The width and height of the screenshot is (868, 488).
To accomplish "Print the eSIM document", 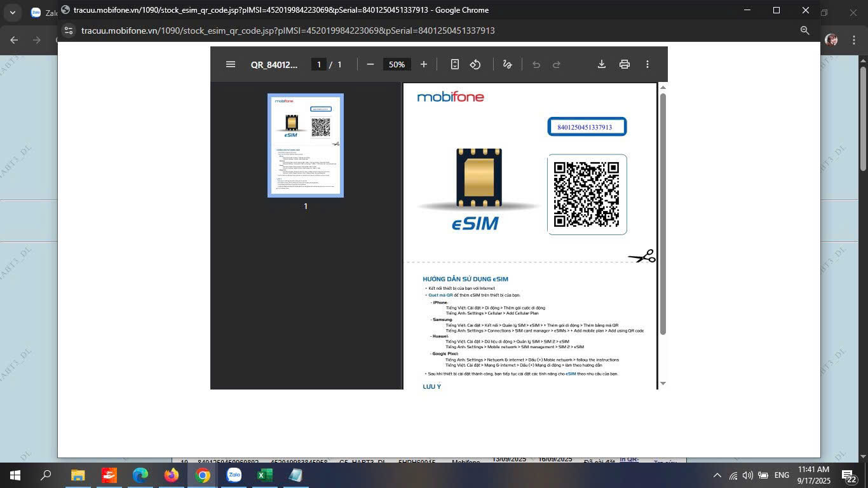I will click(624, 64).
